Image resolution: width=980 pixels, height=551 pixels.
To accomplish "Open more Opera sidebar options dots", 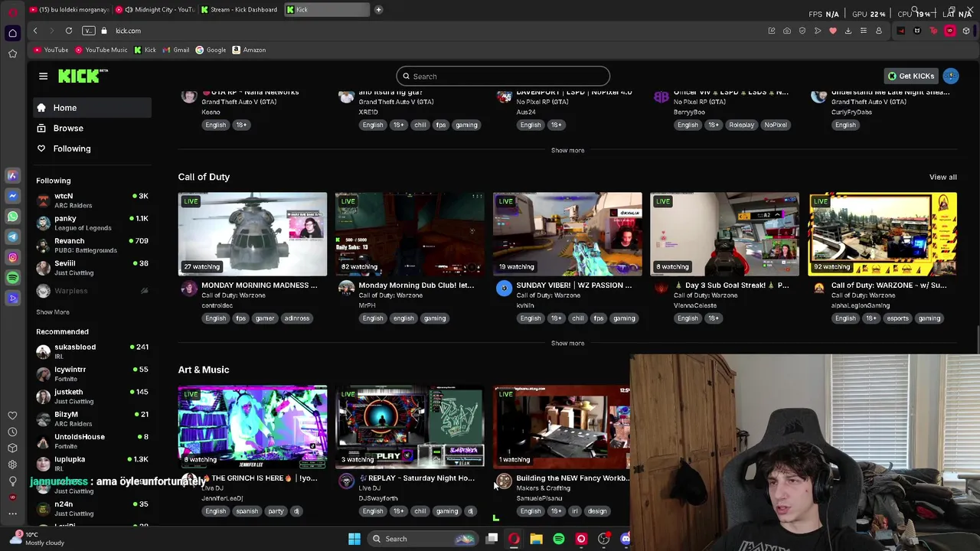I will 12,514.
